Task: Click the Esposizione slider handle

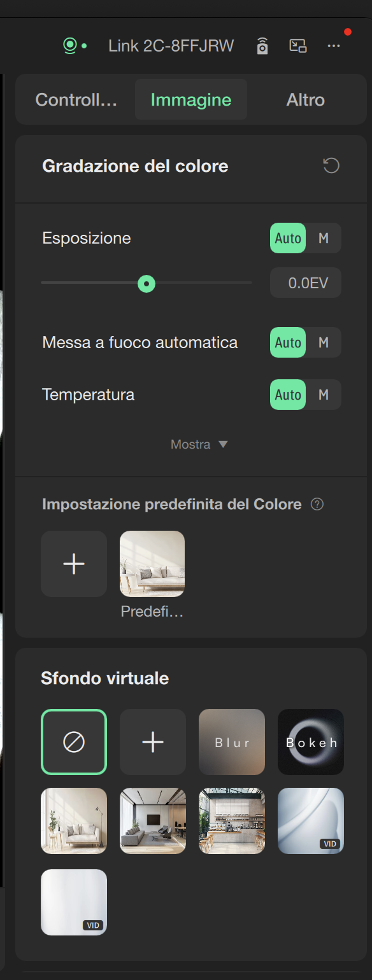Action: [x=147, y=283]
